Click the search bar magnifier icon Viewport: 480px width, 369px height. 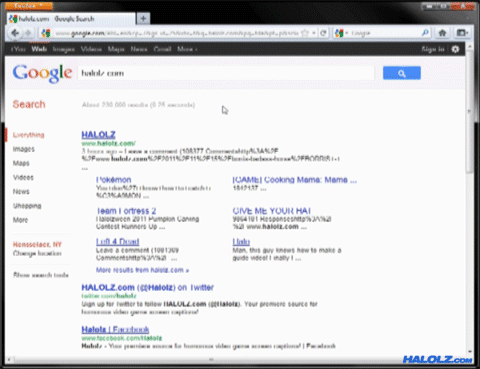pos(425,33)
